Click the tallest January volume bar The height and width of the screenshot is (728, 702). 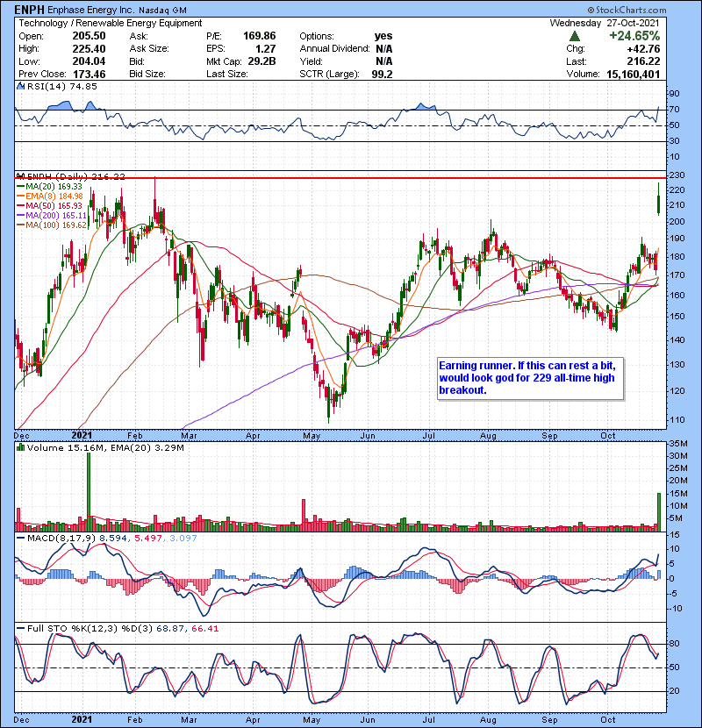click(x=89, y=491)
